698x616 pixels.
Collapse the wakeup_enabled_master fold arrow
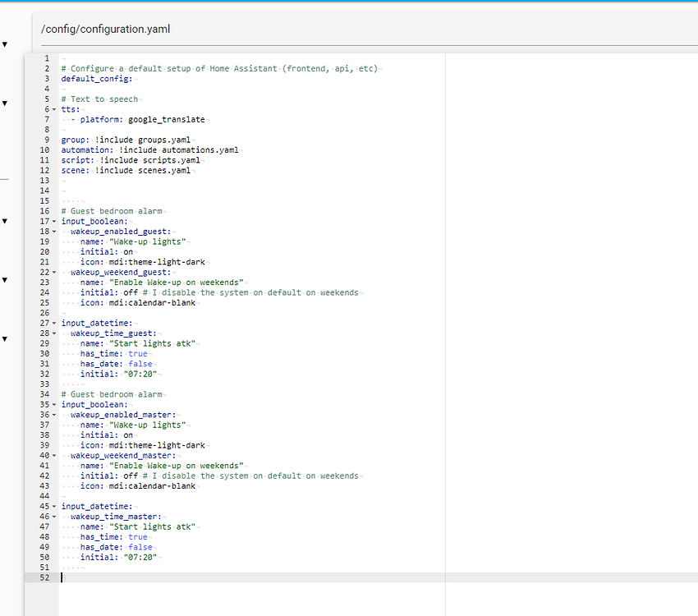(53, 414)
